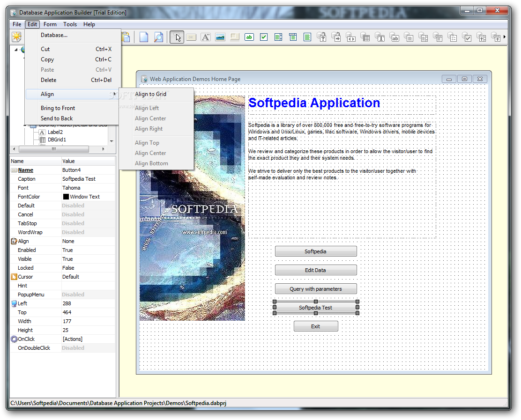The height and width of the screenshot is (420, 521).
Task: Click the New Project star icon
Action: click(x=16, y=37)
